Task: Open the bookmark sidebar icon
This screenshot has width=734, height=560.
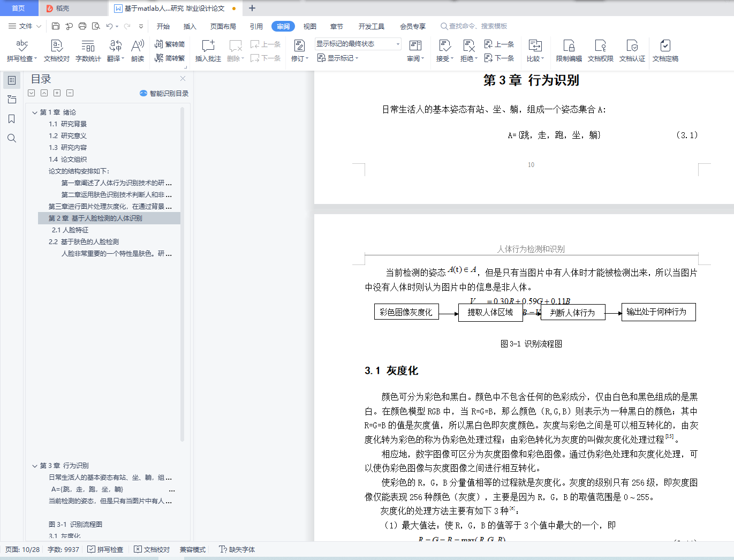Action: click(12, 119)
